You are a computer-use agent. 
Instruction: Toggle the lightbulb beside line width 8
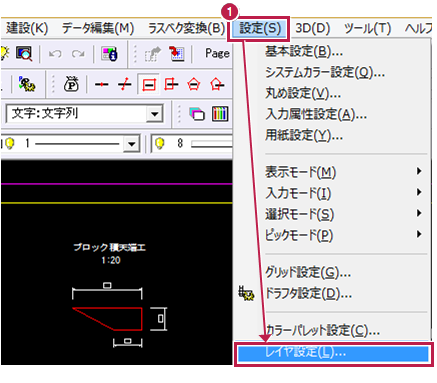point(160,144)
